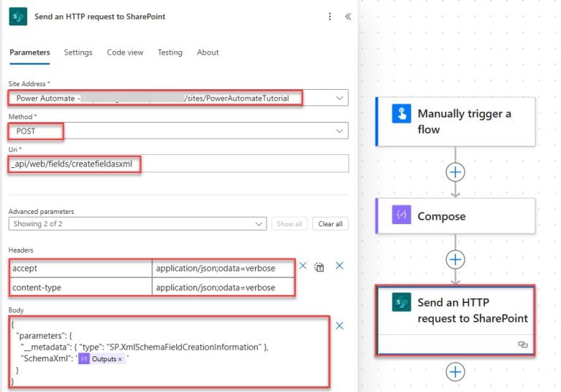This screenshot has height=392, width=561.
Task: Open the three-dot more options menu
Action: click(x=329, y=17)
